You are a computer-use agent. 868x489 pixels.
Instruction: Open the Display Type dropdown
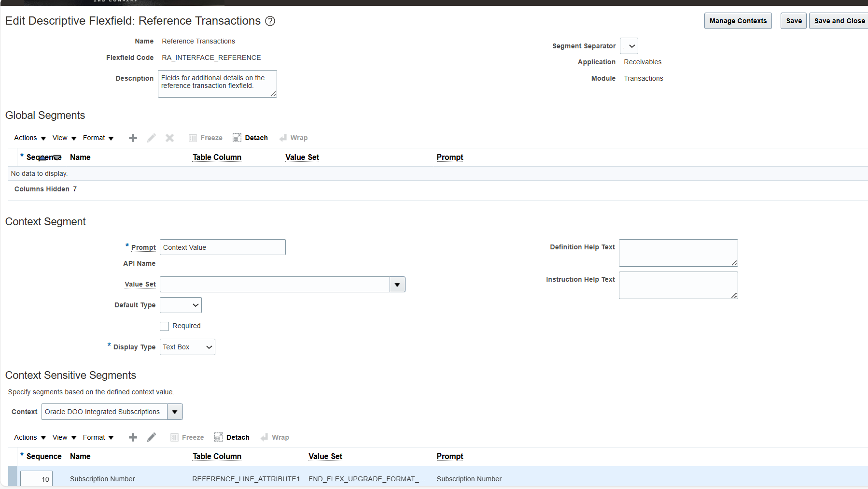point(187,347)
